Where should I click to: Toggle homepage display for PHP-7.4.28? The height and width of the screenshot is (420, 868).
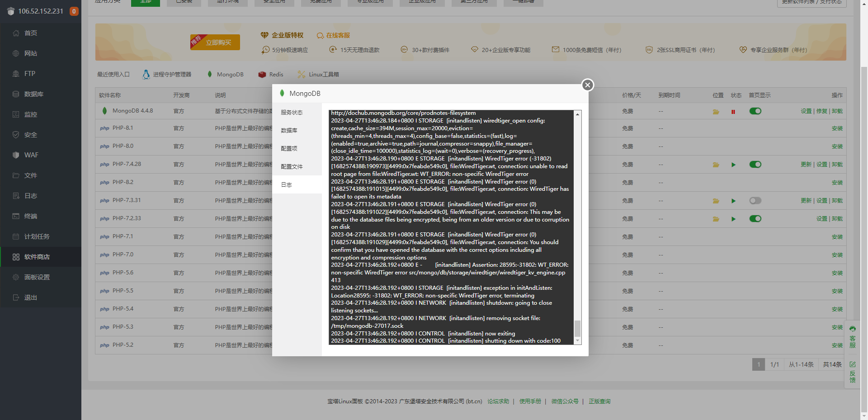(x=755, y=165)
